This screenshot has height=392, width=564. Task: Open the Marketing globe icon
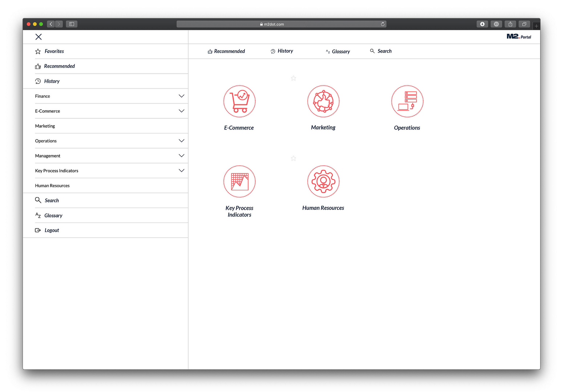[323, 101]
